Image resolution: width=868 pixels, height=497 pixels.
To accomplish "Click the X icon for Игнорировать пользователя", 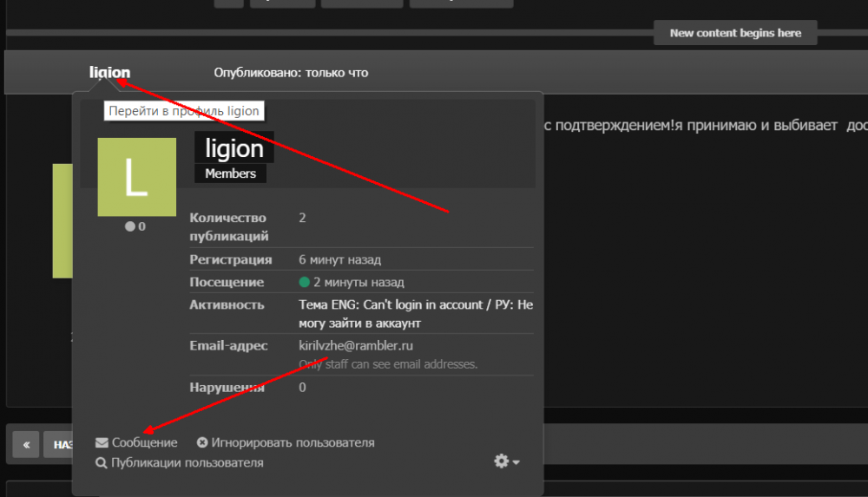I will [x=202, y=443].
